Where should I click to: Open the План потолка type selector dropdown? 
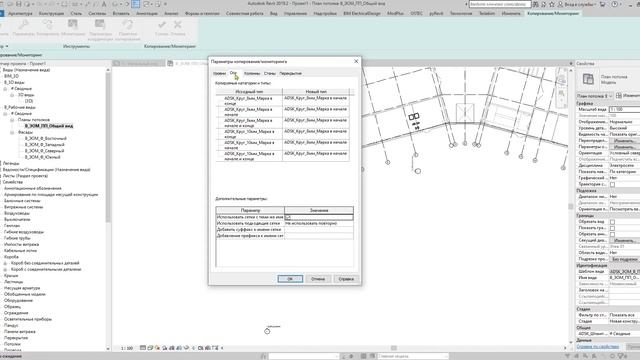point(595,96)
